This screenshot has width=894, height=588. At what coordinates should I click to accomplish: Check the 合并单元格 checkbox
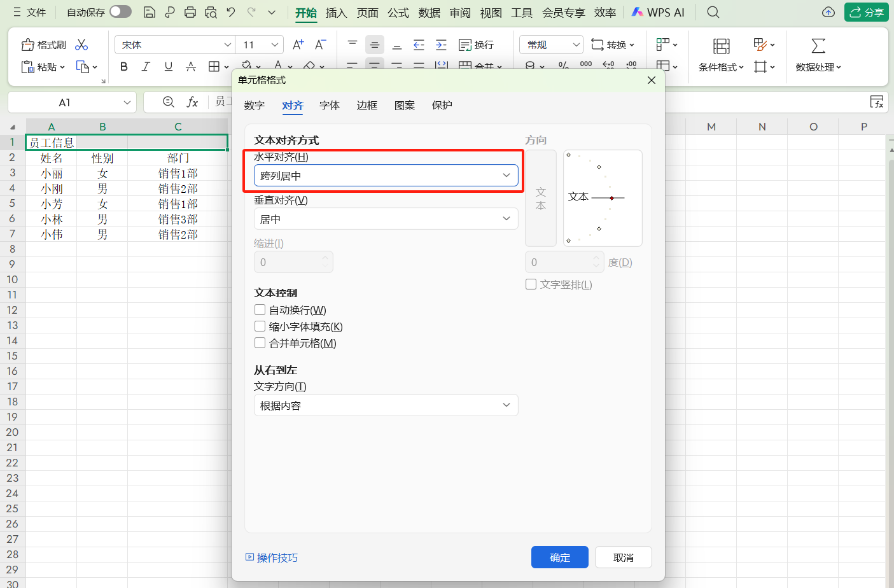click(260, 342)
